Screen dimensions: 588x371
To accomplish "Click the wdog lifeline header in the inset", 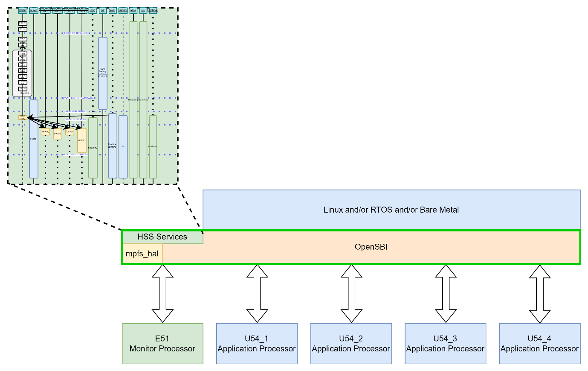I will (133, 11).
